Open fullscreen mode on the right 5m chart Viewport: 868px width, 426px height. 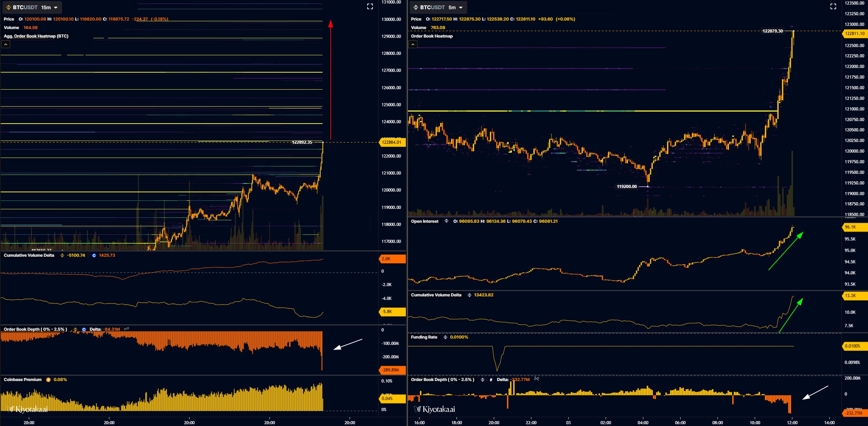coord(833,6)
